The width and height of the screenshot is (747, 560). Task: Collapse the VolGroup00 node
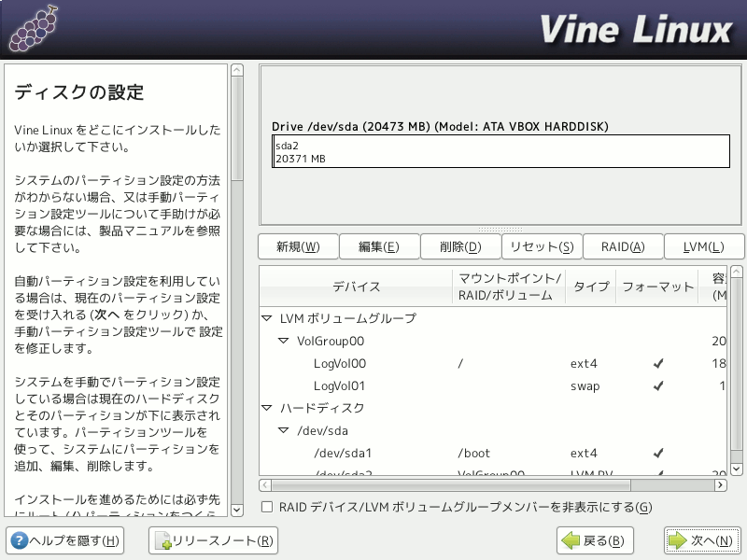(284, 341)
